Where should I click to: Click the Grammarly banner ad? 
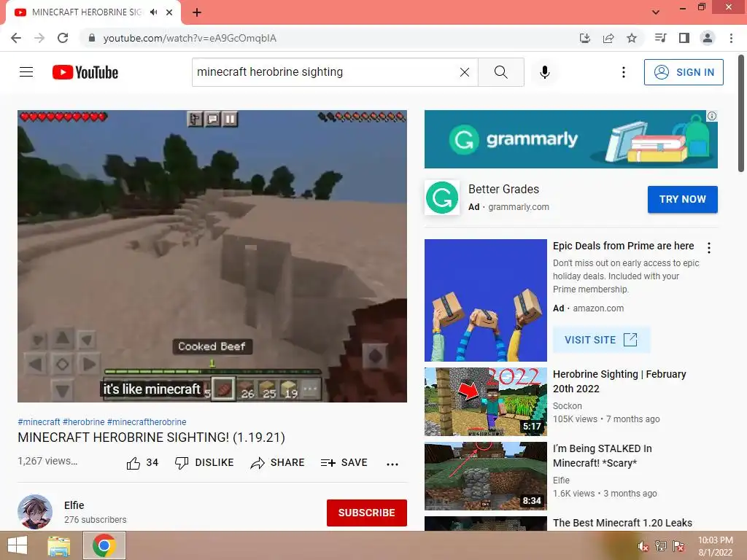[x=570, y=139]
